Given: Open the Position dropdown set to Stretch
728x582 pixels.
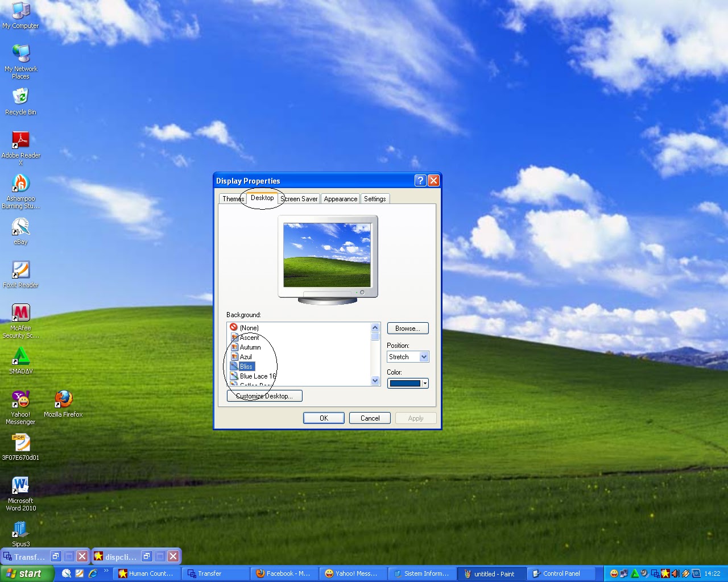Looking at the screenshot, I should coord(407,356).
